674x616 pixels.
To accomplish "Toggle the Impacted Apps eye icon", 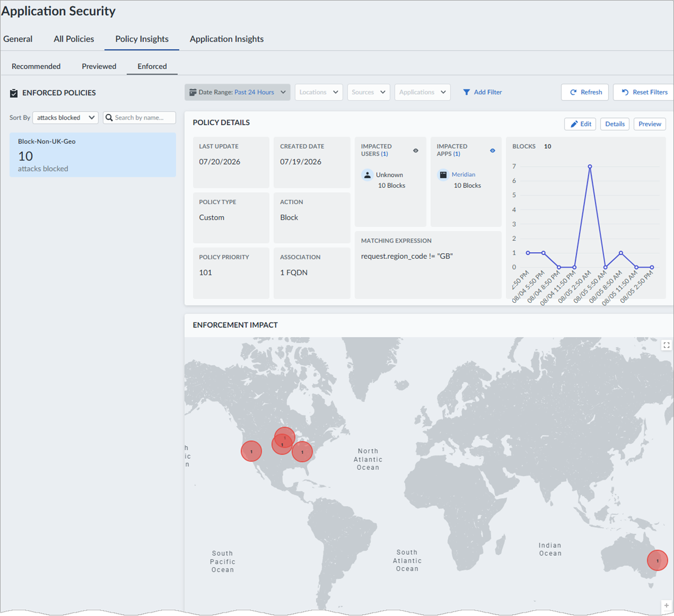I will click(492, 150).
